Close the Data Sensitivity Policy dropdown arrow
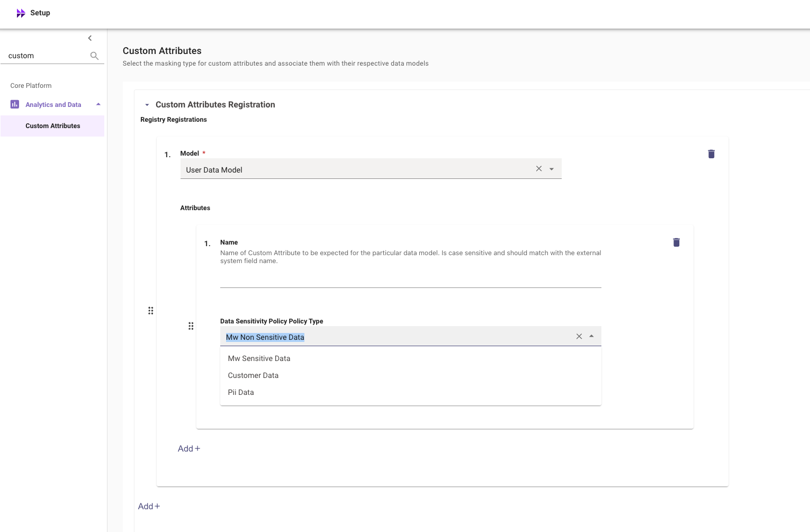The height and width of the screenshot is (532, 810). pos(591,336)
